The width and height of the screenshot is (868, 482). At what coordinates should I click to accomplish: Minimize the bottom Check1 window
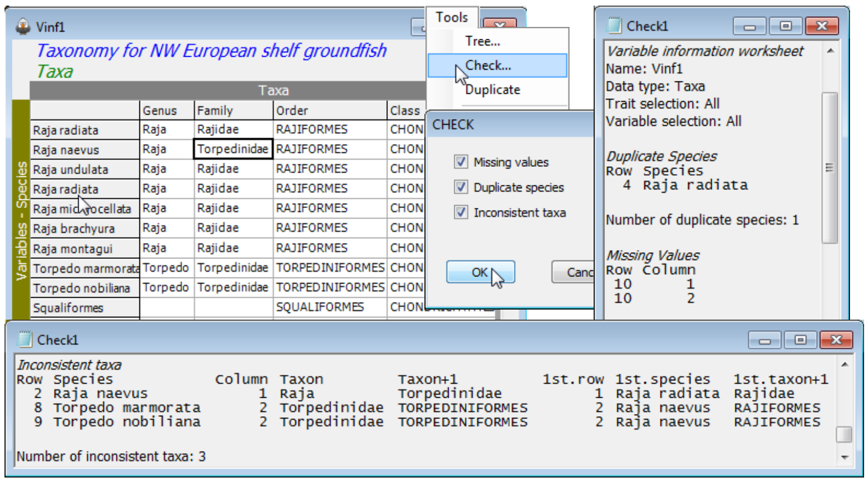click(x=765, y=340)
